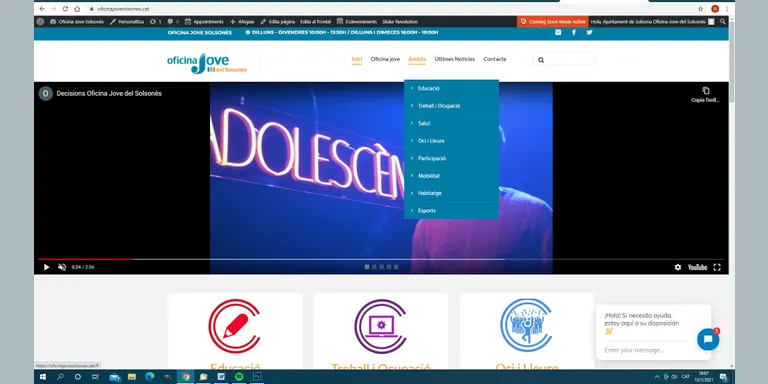
Task: Click the browser address bar URL
Action: (x=123, y=9)
